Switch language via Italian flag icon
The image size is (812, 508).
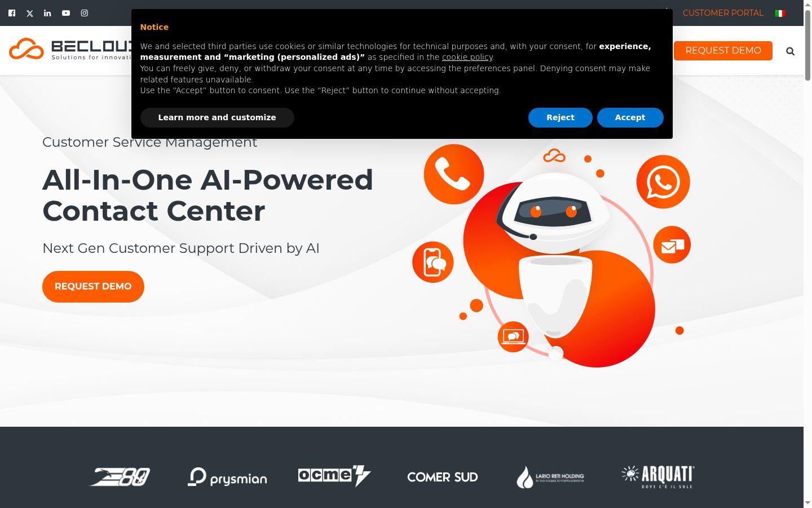pyautogui.click(x=780, y=14)
